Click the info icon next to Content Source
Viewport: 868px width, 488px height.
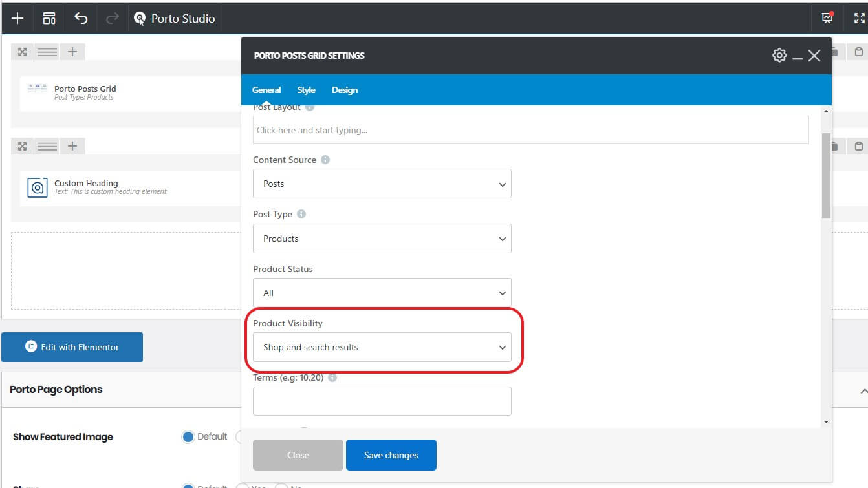click(x=325, y=160)
